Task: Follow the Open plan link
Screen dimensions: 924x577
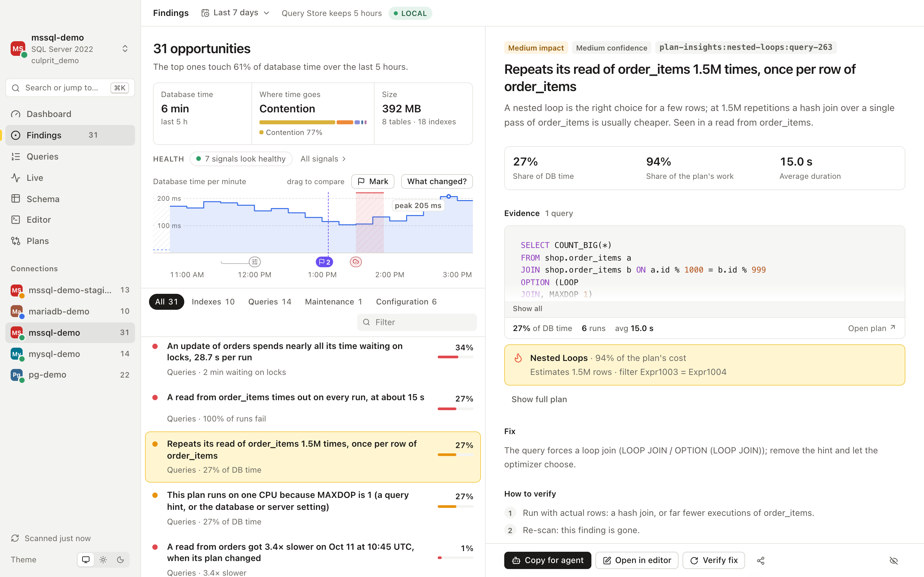Action: click(x=871, y=328)
